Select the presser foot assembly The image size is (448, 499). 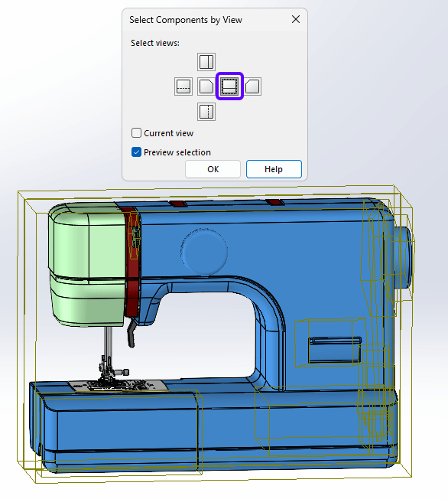(109, 369)
